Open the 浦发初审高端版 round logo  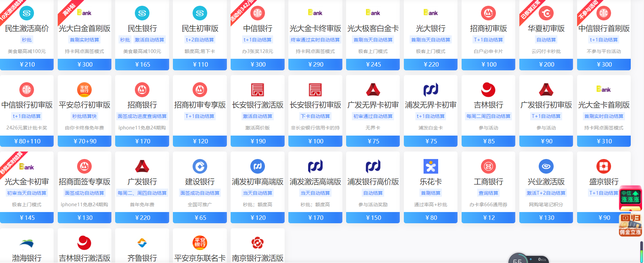click(x=257, y=166)
